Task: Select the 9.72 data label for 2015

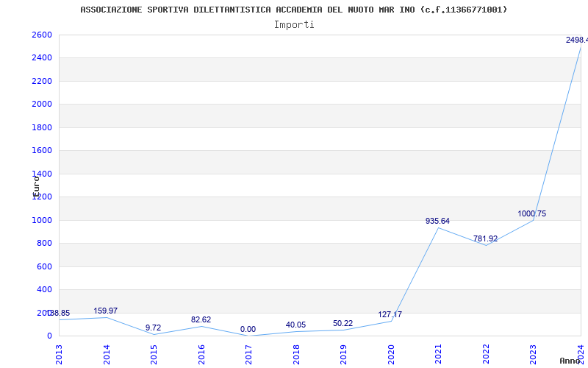Action: pyautogui.click(x=153, y=328)
